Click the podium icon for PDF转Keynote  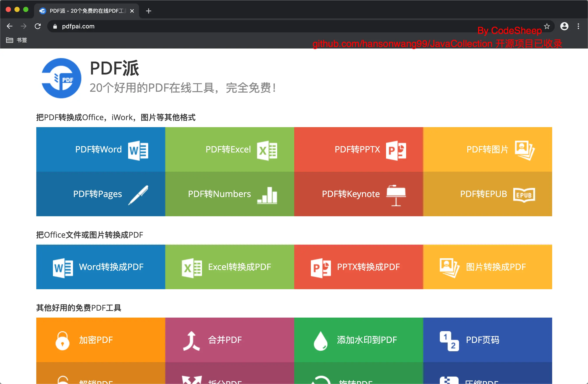(x=396, y=195)
